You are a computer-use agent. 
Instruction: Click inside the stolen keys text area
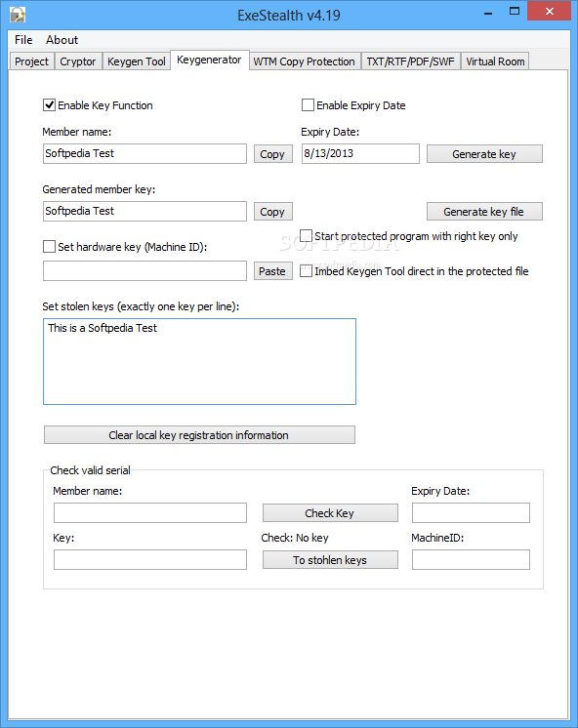pos(200,362)
